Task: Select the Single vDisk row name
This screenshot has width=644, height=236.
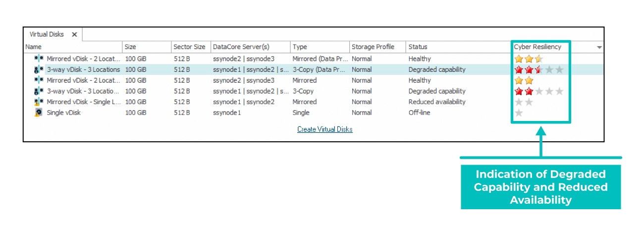Action: pyautogui.click(x=63, y=113)
